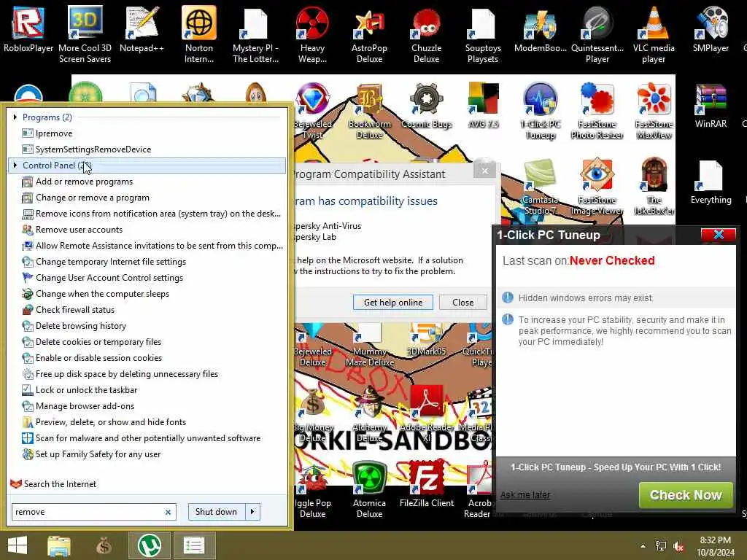The width and height of the screenshot is (747, 560).
Task: Show hidden system tray icons arrow
Action: [x=643, y=546]
